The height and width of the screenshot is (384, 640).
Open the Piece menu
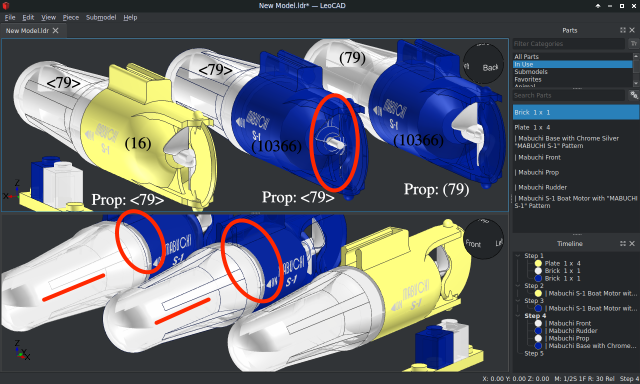tap(71, 18)
